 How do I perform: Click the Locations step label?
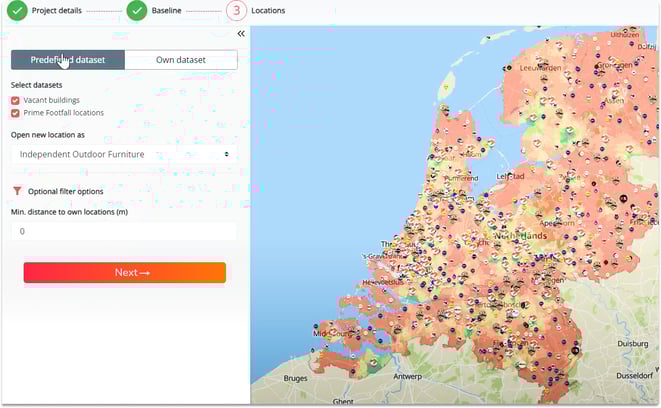[x=268, y=11]
